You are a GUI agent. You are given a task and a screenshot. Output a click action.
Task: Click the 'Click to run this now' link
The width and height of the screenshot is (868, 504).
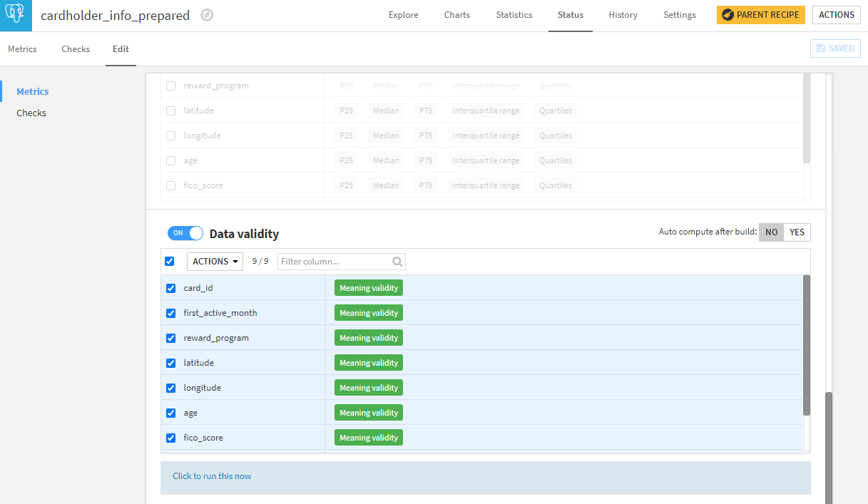212,476
